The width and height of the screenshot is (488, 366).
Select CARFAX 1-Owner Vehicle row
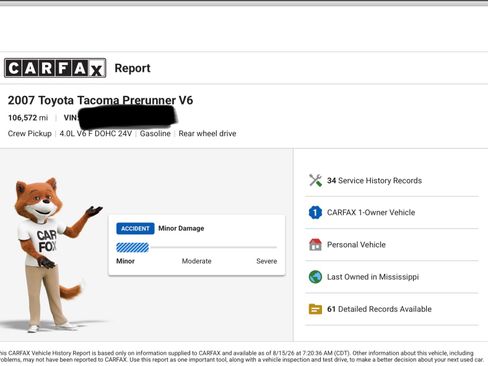(x=392, y=212)
